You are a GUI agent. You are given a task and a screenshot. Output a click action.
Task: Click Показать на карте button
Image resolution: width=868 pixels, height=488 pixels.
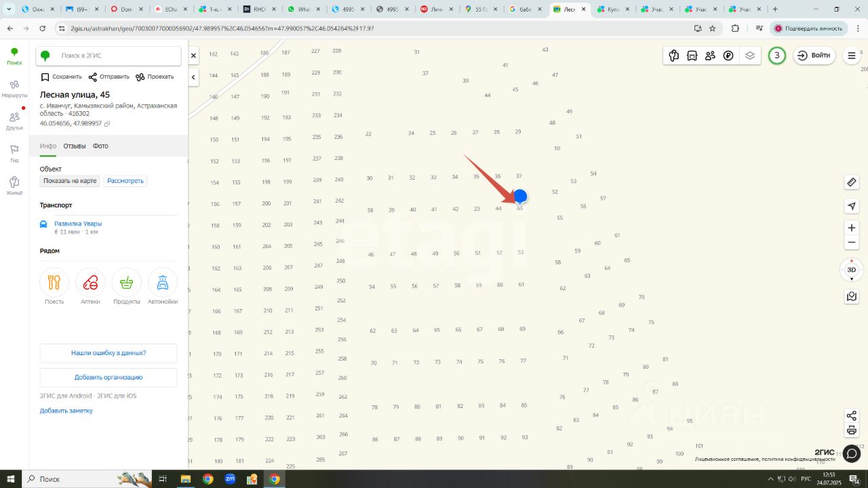[70, 181]
